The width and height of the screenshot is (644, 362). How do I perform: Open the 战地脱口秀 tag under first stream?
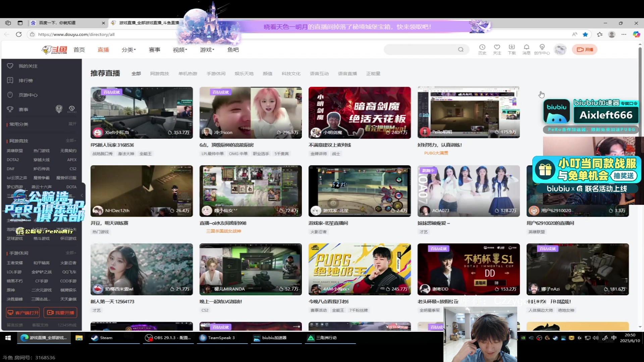pyautogui.click(x=103, y=154)
